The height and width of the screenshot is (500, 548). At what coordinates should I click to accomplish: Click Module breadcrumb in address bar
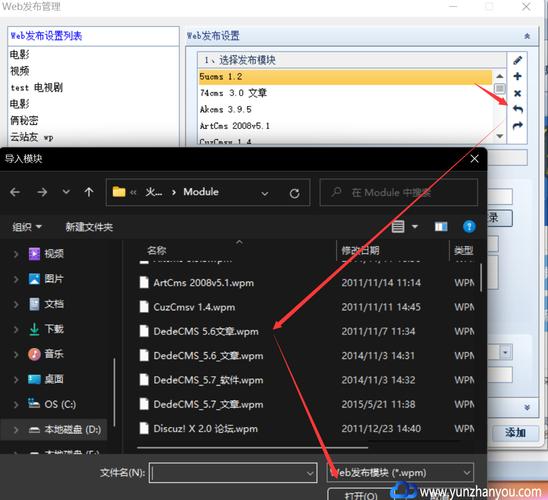pyautogui.click(x=201, y=192)
